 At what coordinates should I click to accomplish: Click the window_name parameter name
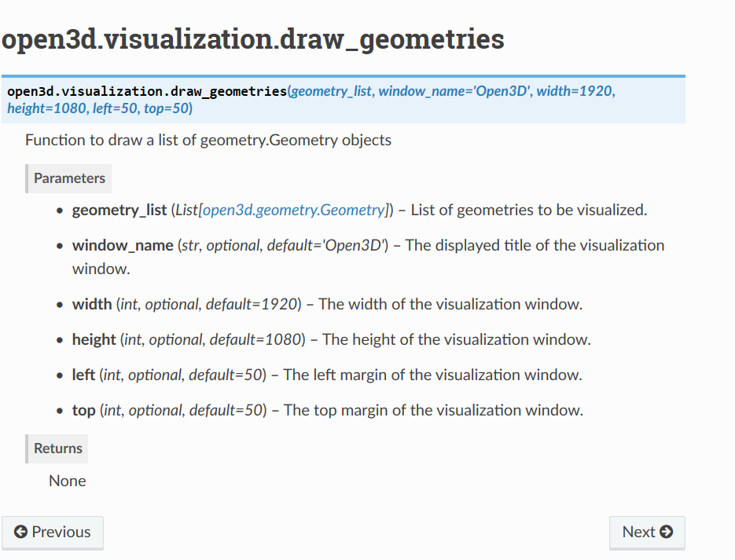[122, 244]
